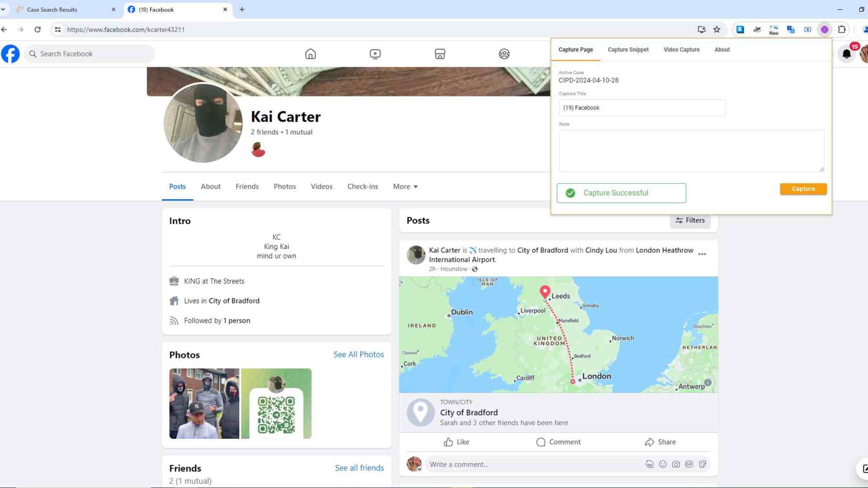
Task: Click the Note text area
Action: tap(691, 150)
